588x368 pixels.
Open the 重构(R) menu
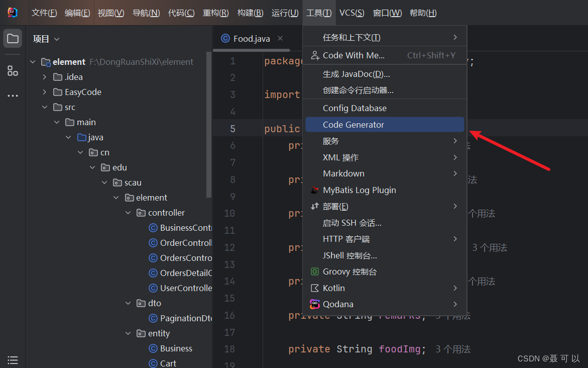pyautogui.click(x=215, y=13)
